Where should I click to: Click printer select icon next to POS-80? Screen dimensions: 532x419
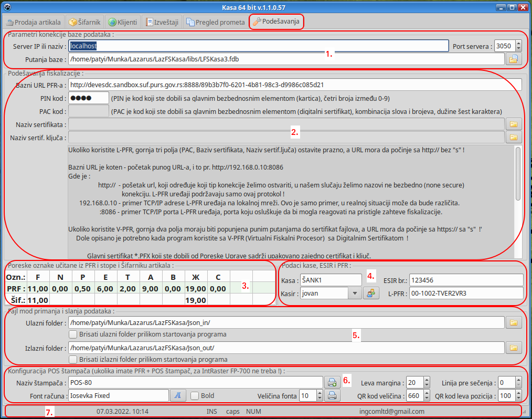pyautogui.click(x=332, y=382)
